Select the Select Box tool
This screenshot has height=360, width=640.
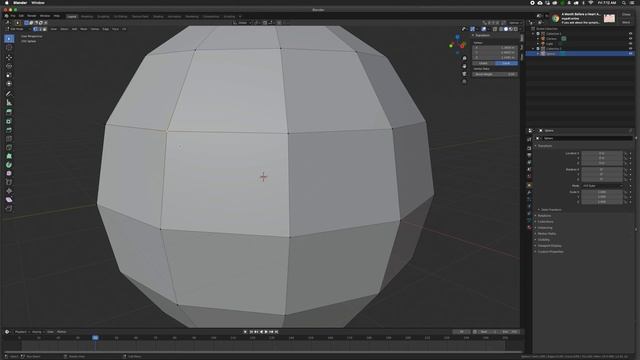[x=9, y=39]
